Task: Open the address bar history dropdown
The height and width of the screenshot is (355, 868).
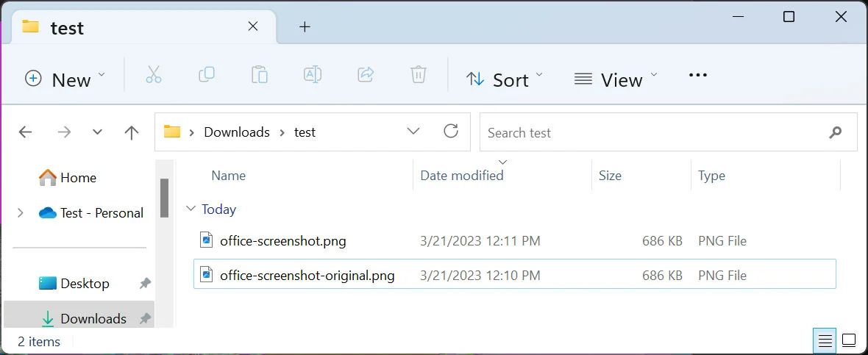Action: point(413,132)
